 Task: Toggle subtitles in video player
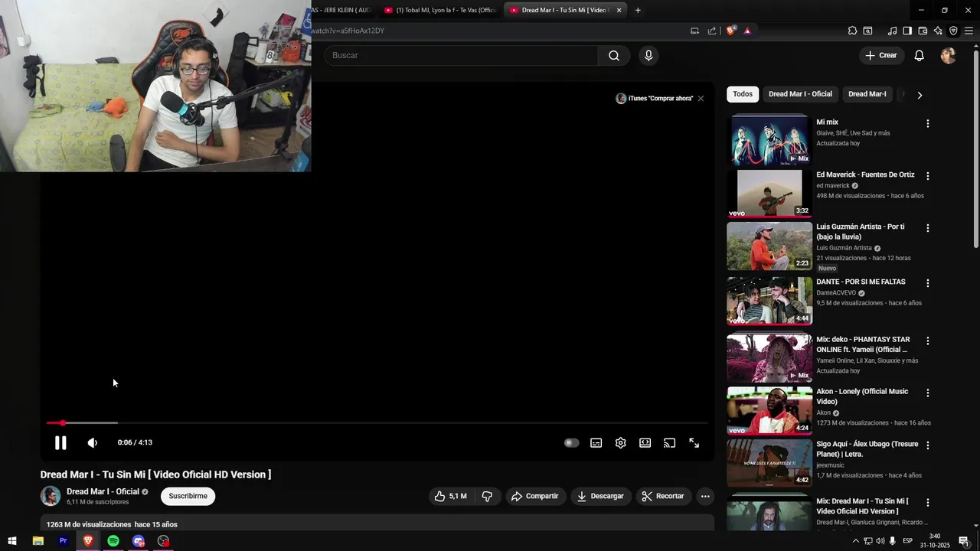pyautogui.click(x=596, y=442)
